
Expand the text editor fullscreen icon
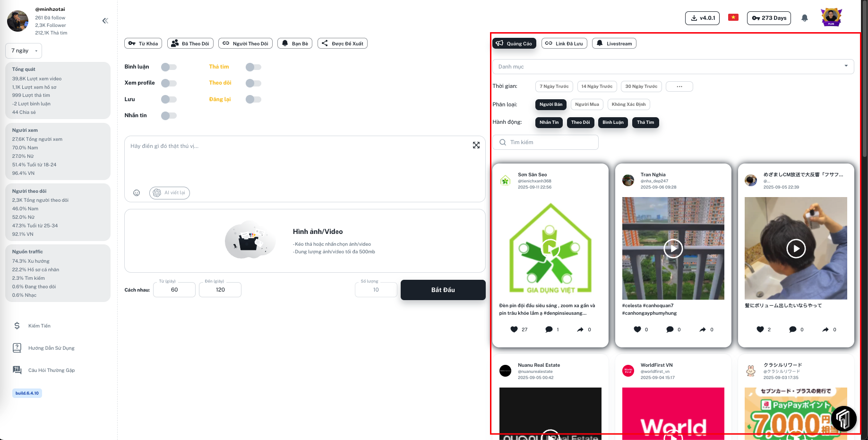click(x=476, y=146)
